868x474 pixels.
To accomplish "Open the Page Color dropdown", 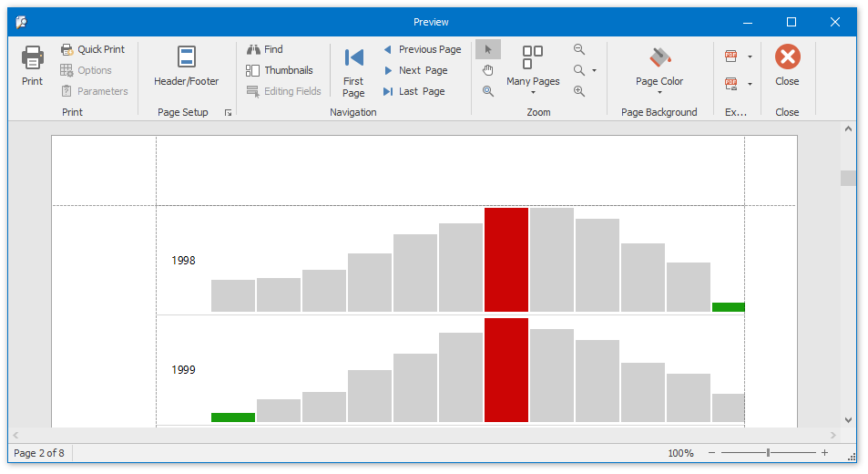I will 659,92.
